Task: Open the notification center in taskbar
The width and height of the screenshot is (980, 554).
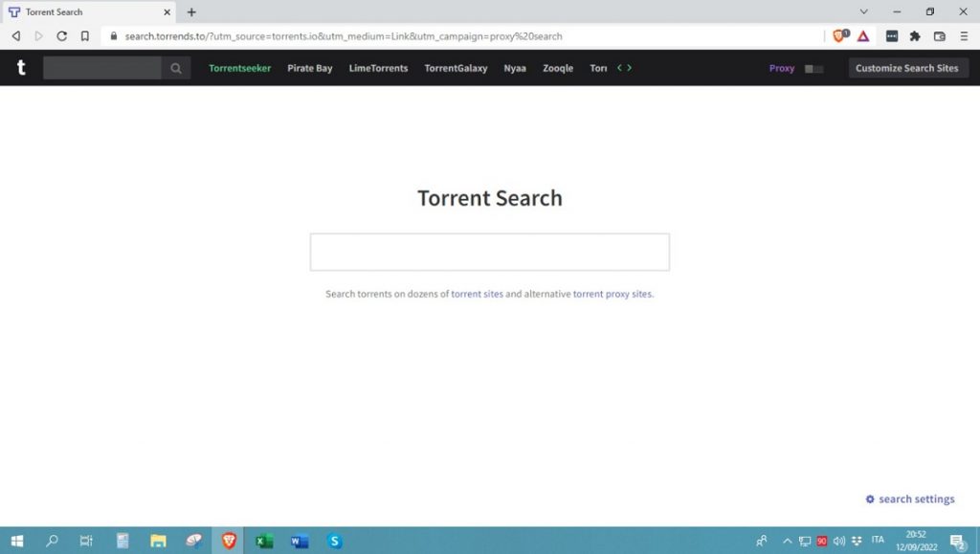Action: (960, 541)
